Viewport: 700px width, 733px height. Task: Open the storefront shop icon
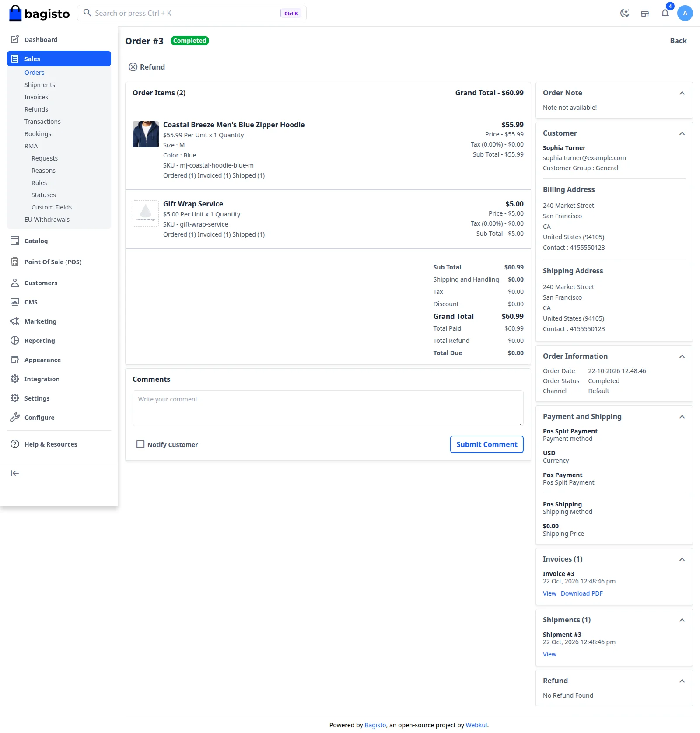tap(645, 13)
